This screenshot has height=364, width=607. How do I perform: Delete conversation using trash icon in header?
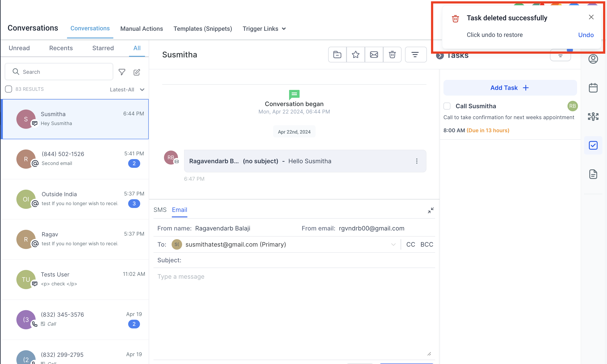coord(392,55)
